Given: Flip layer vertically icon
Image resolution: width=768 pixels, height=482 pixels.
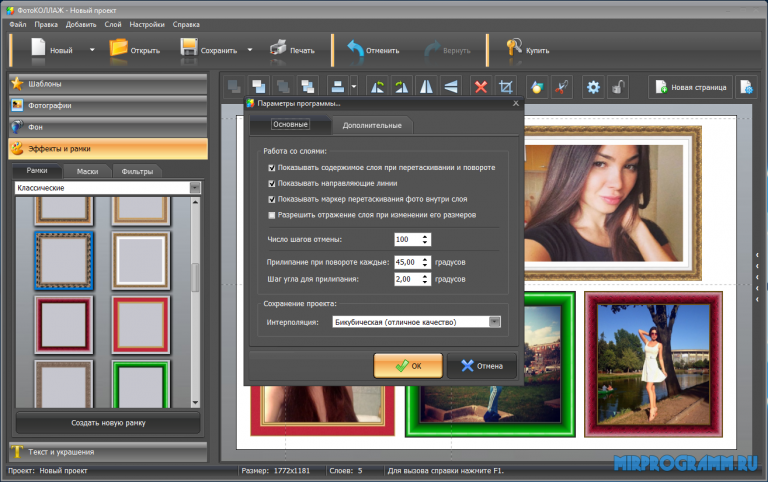Looking at the screenshot, I should 451,87.
